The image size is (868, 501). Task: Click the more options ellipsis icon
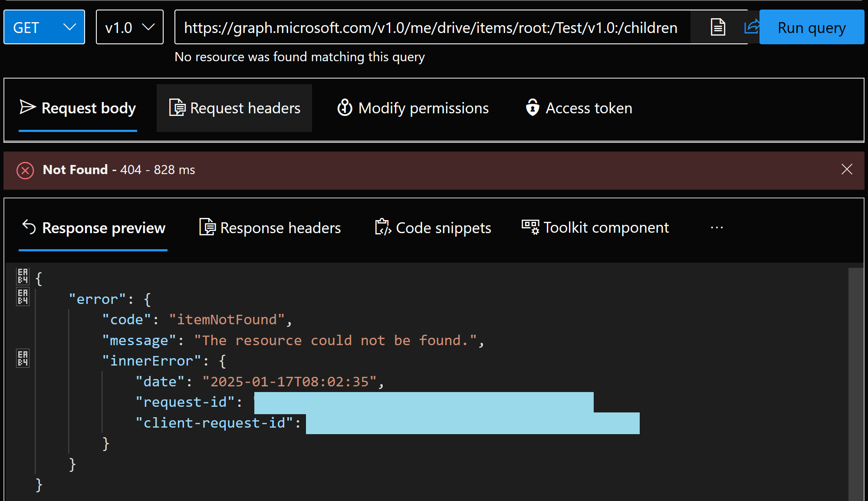tap(717, 227)
